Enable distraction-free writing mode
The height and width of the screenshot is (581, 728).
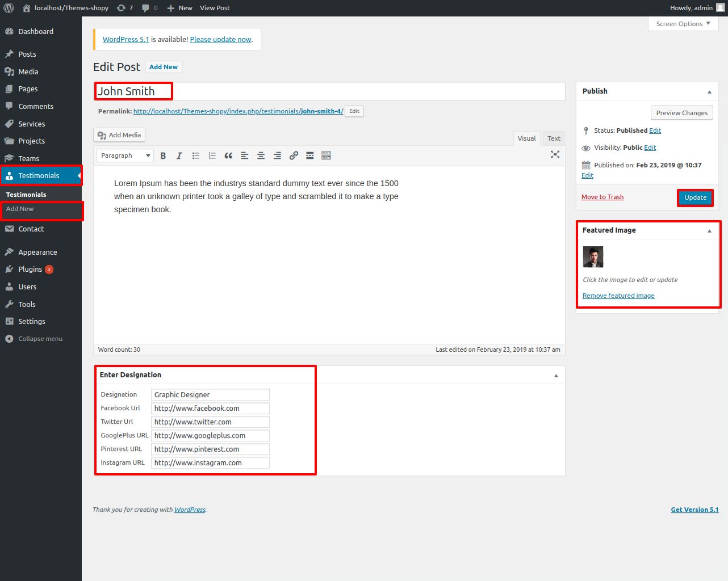[x=555, y=154]
